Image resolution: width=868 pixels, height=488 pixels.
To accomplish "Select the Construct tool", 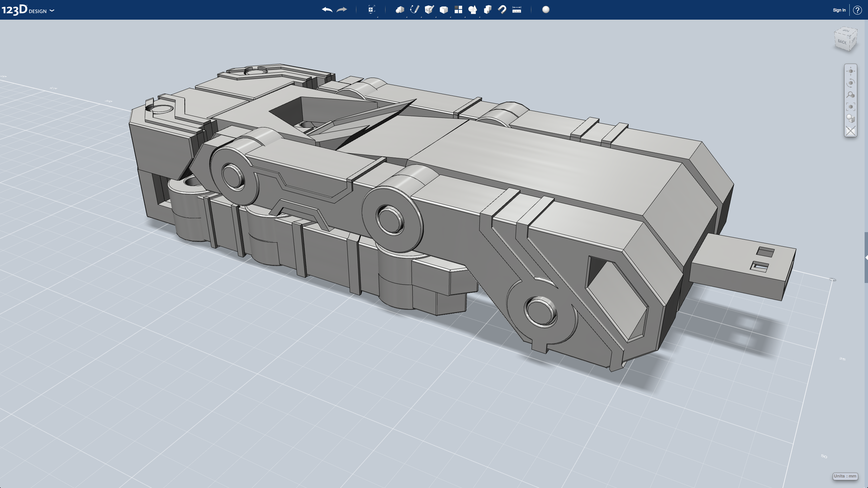I will [x=429, y=10].
